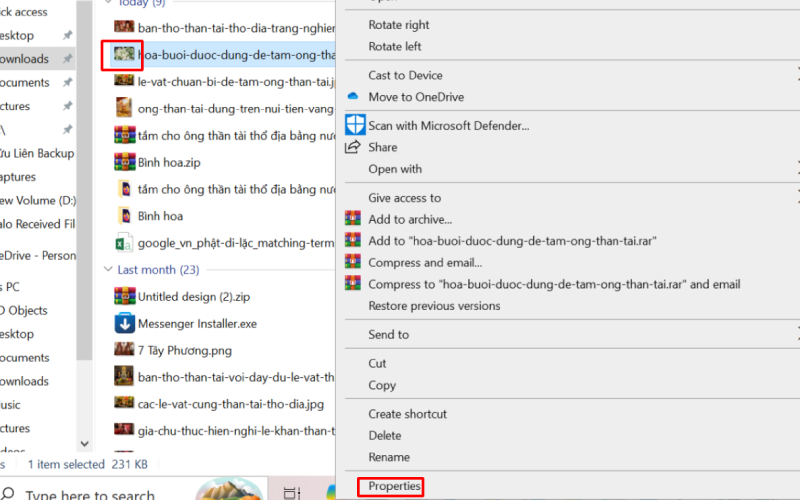Click the OneDrive cloud icon
Screen dimensions: 800x500
point(352,97)
